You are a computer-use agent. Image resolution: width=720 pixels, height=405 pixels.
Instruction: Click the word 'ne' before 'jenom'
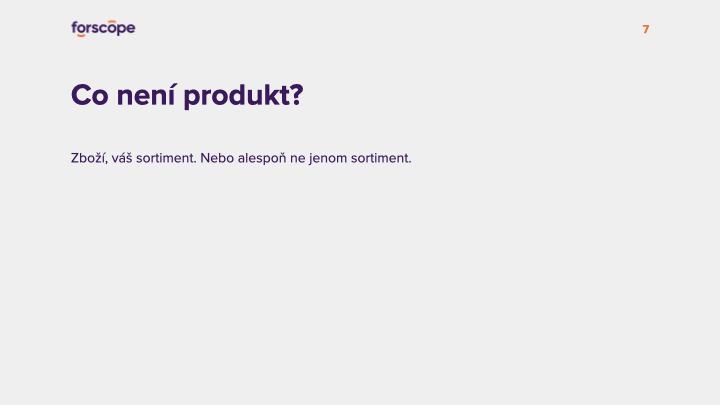(298, 159)
